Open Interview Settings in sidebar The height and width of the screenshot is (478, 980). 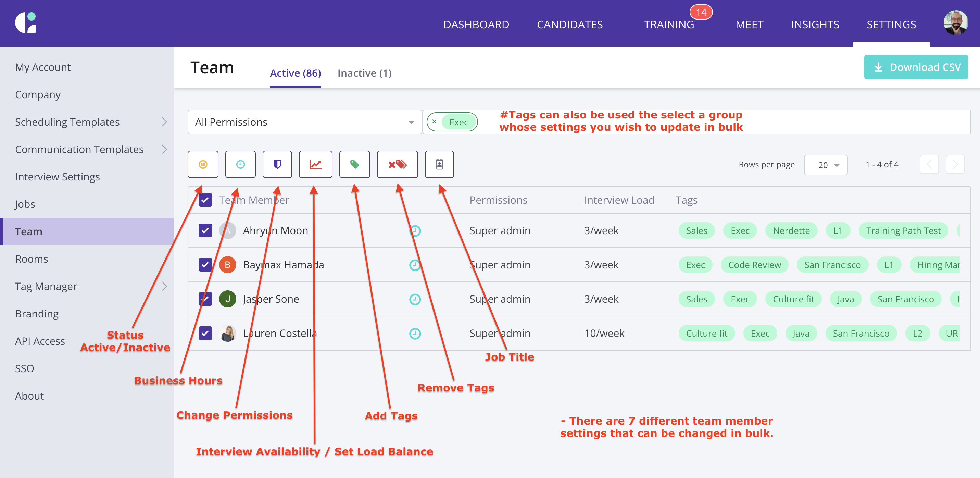pos(58,177)
